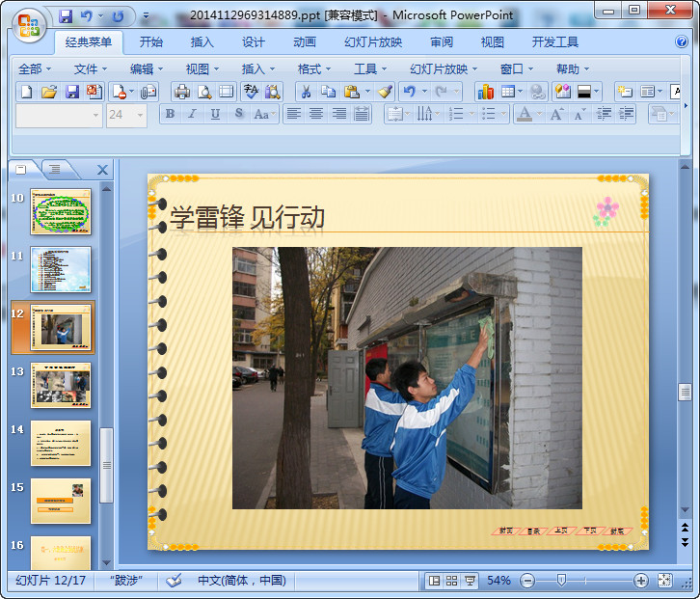
Task: Insert a table
Action: click(508, 92)
